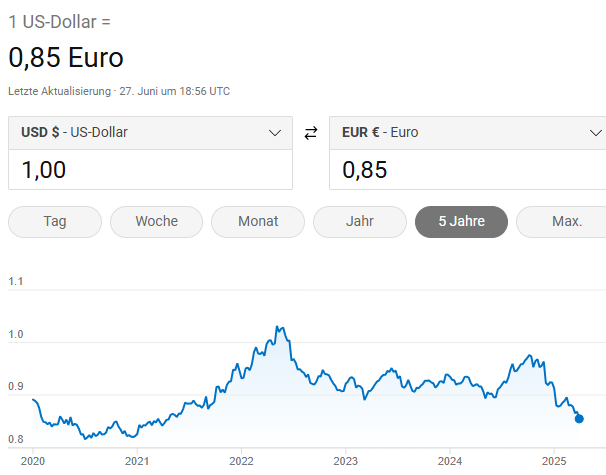Click the swap currencies arrows icon
The width and height of the screenshot is (606, 475).
pos(310,133)
